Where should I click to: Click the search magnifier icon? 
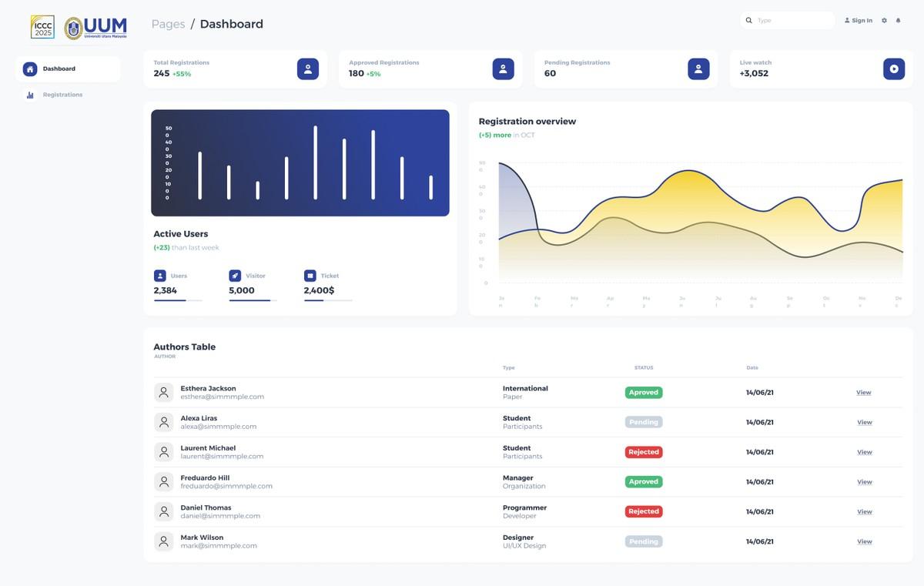click(x=749, y=20)
